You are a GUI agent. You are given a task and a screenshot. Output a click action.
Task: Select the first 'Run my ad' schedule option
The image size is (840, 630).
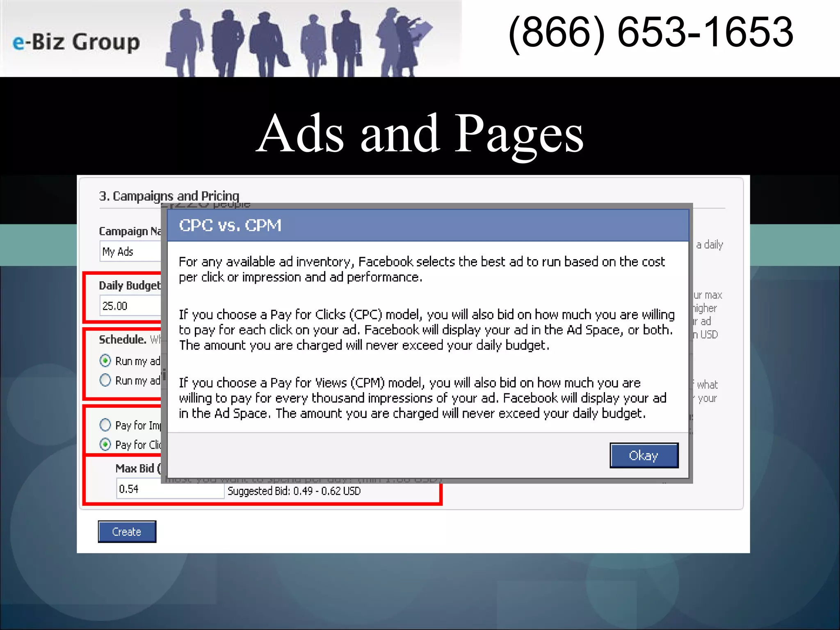[105, 361]
